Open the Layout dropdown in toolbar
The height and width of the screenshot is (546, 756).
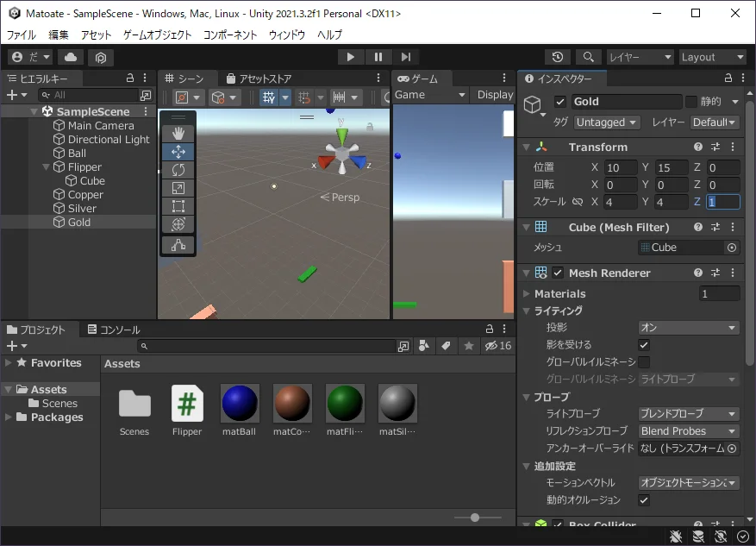coord(713,57)
